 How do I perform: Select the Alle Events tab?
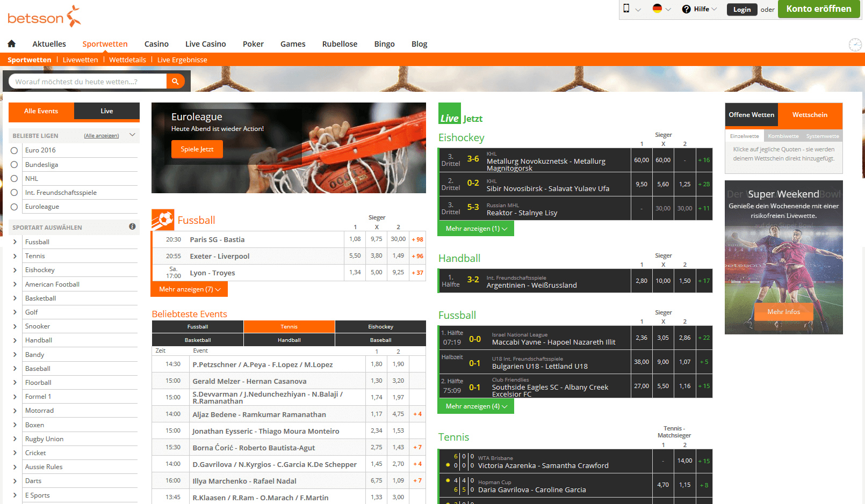tap(41, 111)
